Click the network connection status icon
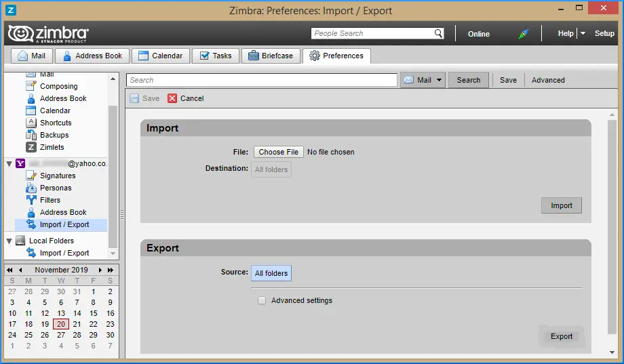624x364 pixels. [524, 34]
